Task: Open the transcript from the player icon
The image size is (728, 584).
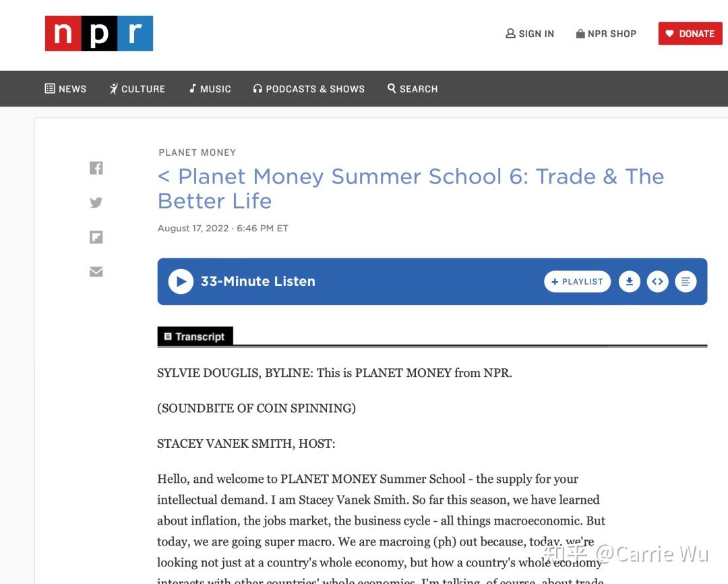Action: [x=686, y=281]
